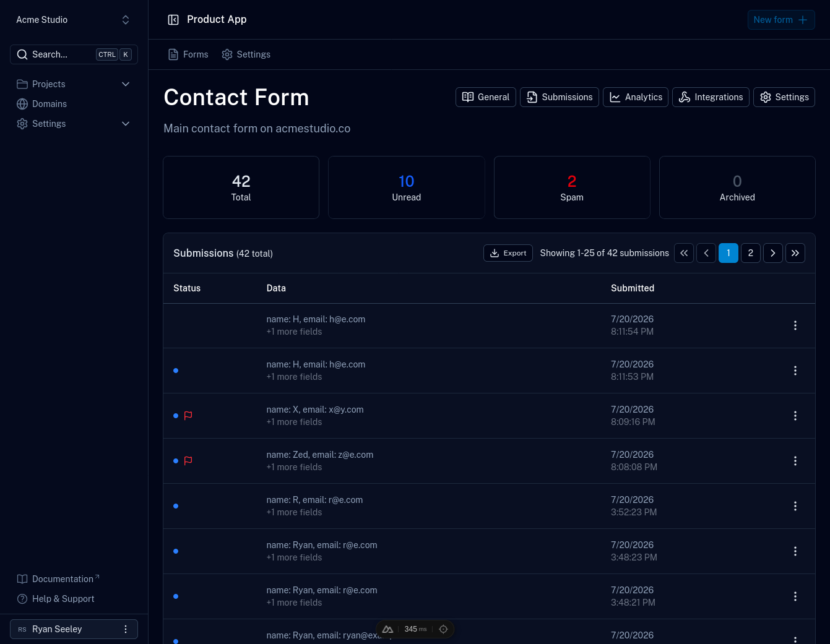The height and width of the screenshot is (644, 830).
Task: Open the Submissions form section
Action: click(x=560, y=97)
